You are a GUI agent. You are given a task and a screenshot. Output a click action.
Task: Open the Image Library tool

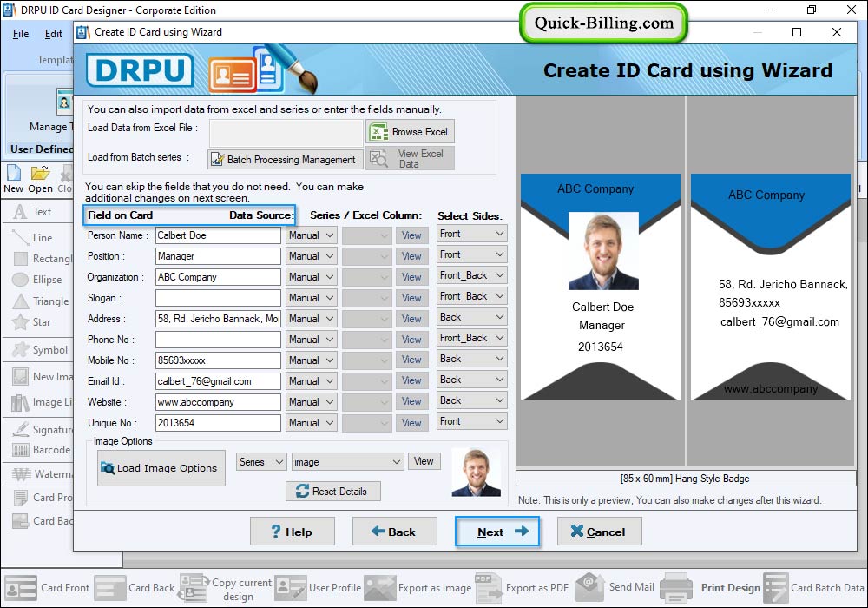(43, 402)
